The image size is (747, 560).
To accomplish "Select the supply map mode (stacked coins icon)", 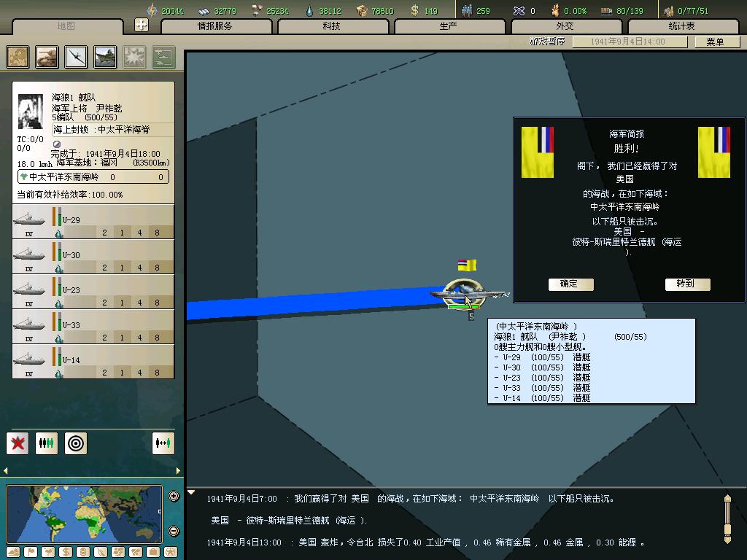I will point(83,552).
